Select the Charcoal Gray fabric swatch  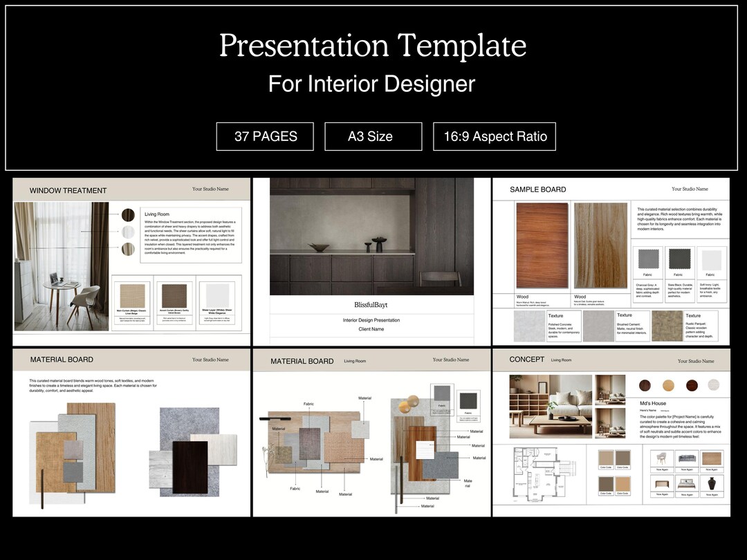(x=649, y=259)
